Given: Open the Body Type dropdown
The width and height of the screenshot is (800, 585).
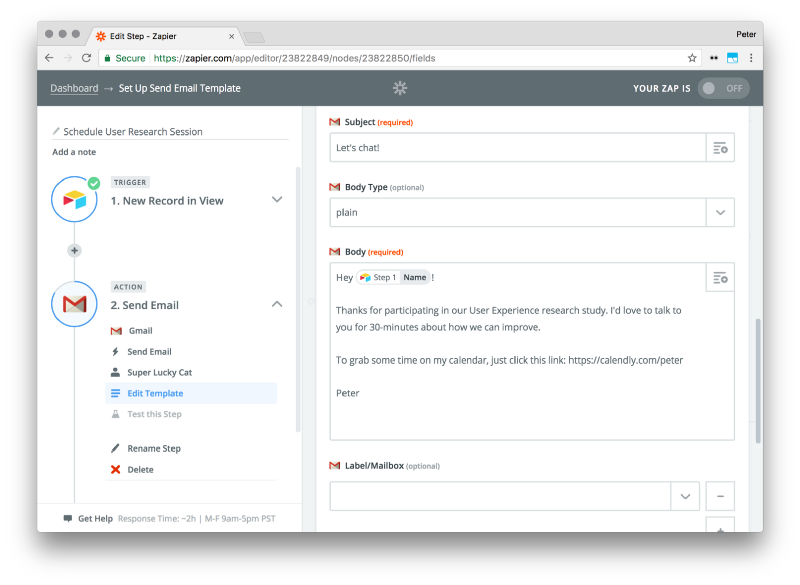Looking at the screenshot, I should (x=532, y=212).
